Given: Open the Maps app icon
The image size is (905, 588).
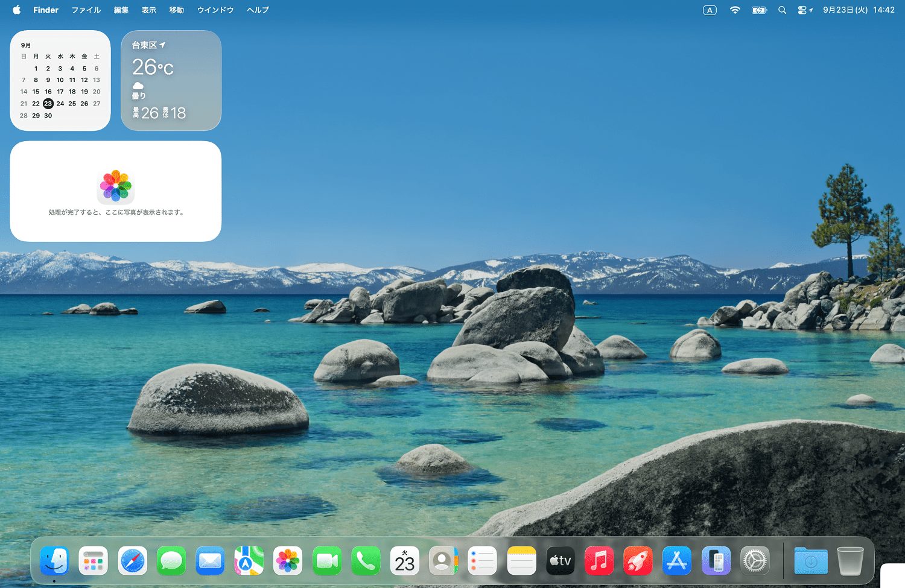Looking at the screenshot, I should 249,561.
